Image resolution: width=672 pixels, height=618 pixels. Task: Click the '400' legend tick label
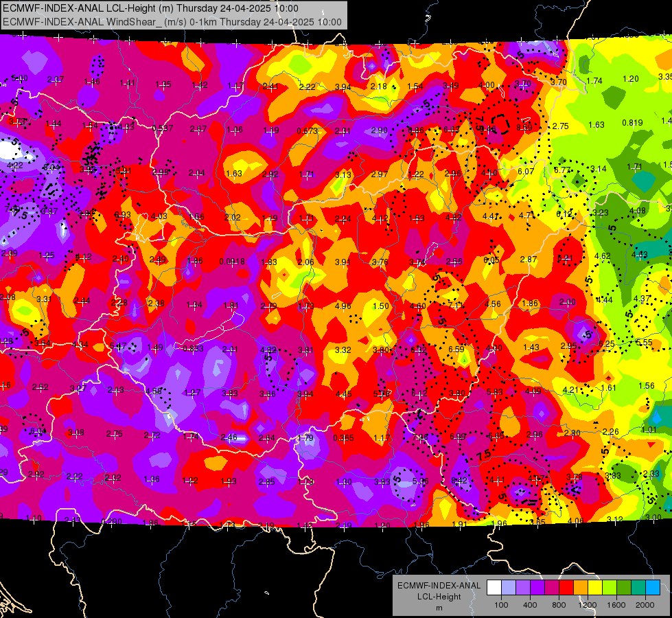[530, 605]
